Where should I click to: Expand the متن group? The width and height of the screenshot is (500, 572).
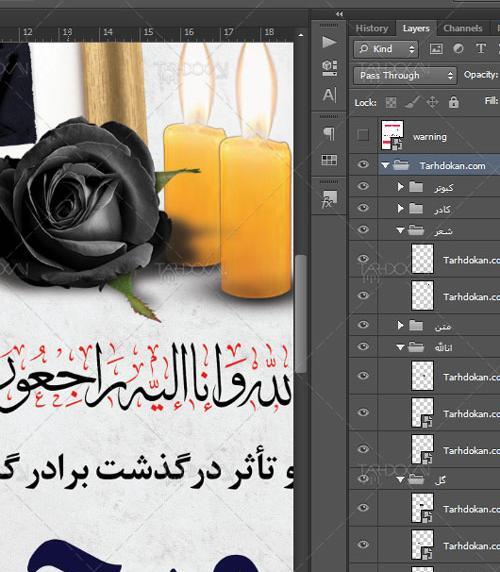[x=400, y=325]
